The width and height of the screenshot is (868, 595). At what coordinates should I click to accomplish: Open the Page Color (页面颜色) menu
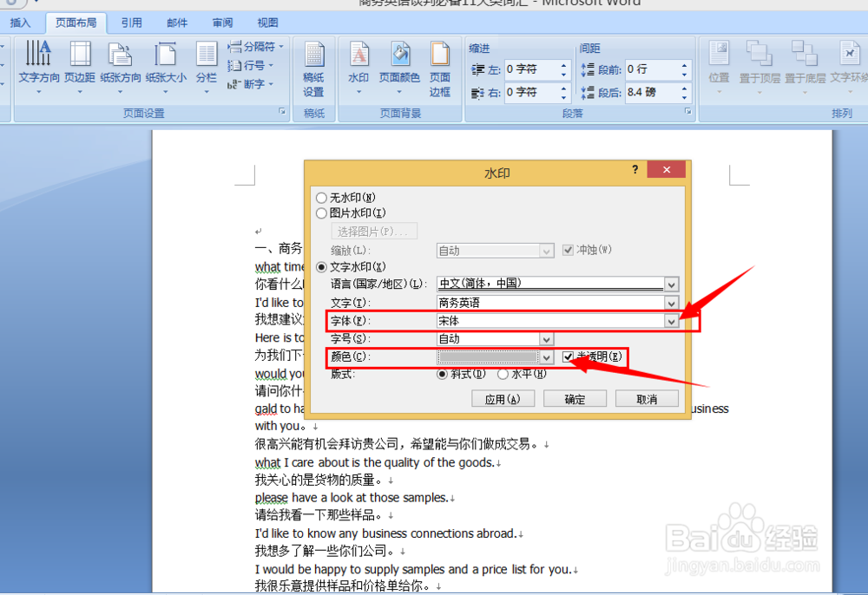[x=399, y=67]
